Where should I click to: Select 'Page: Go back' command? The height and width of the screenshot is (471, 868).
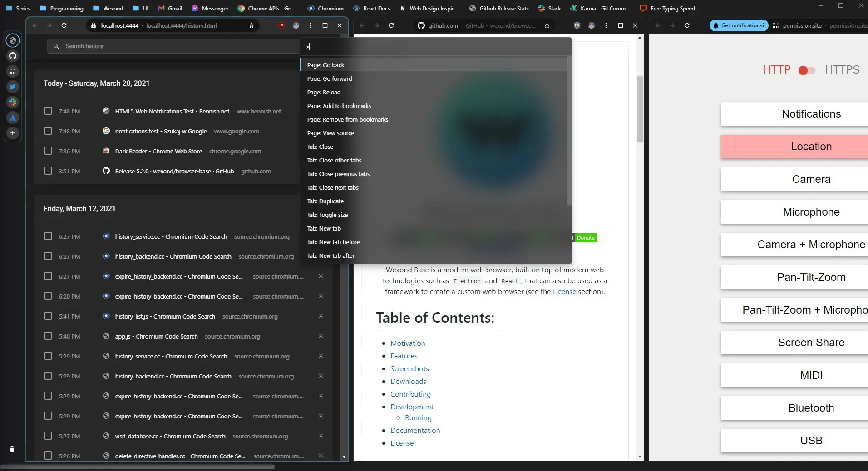[x=434, y=65]
